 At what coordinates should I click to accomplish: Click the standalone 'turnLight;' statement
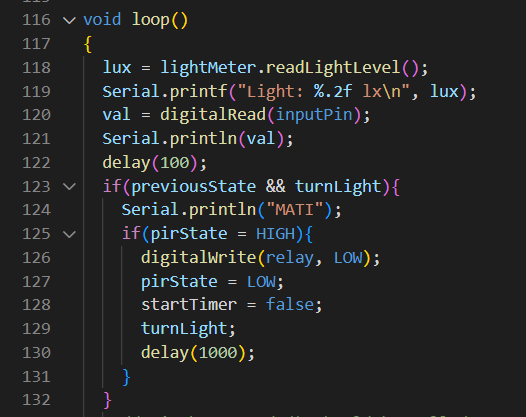tap(188, 329)
